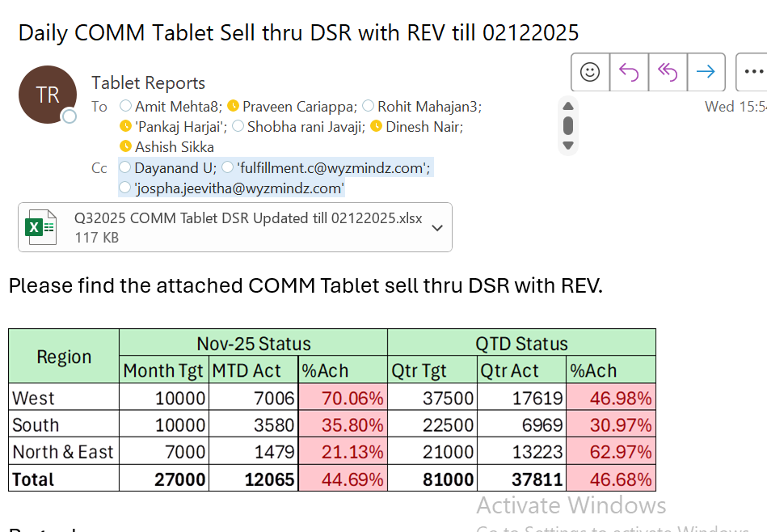The height and width of the screenshot is (532, 767).
Task: Click the Tablet Reports sender name
Action: point(148,82)
